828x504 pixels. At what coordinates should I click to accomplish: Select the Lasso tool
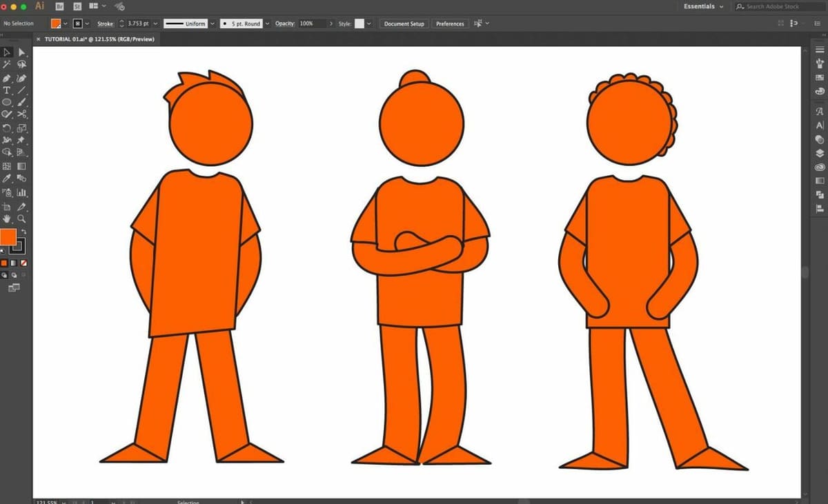[22, 64]
